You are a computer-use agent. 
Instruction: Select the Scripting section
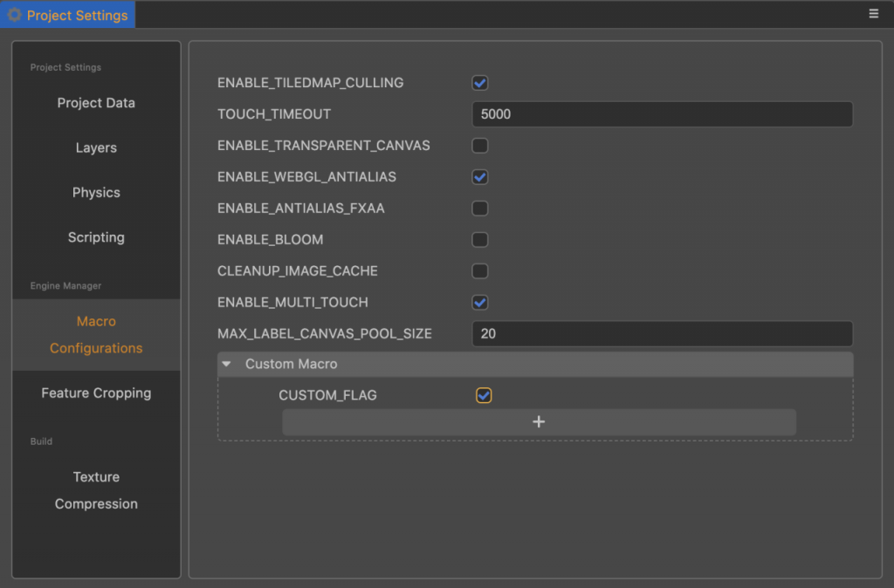pyautogui.click(x=96, y=237)
